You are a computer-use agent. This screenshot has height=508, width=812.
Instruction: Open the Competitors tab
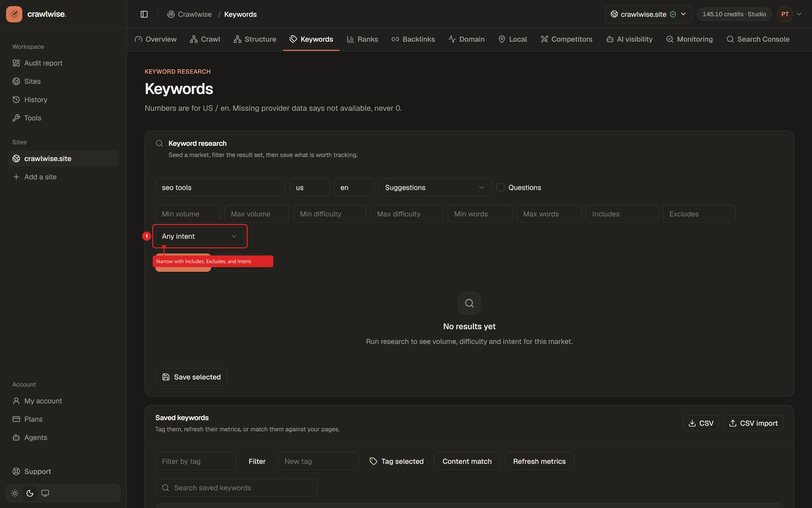566,39
